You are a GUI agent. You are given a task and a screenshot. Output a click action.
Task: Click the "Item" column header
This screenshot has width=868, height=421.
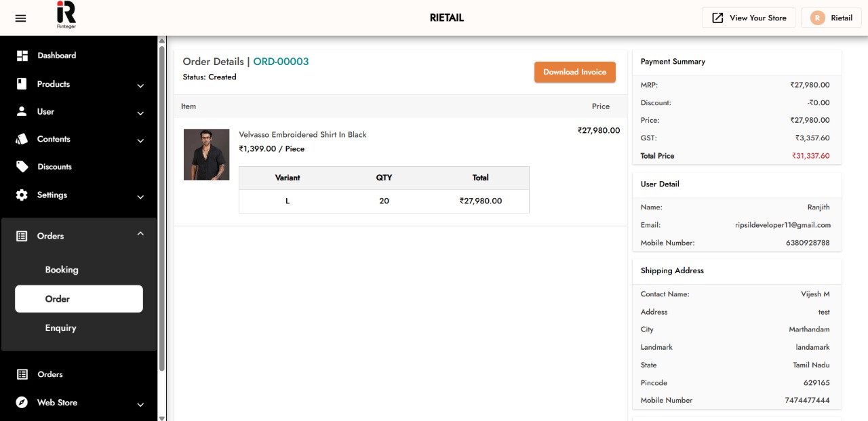pos(189,106)
